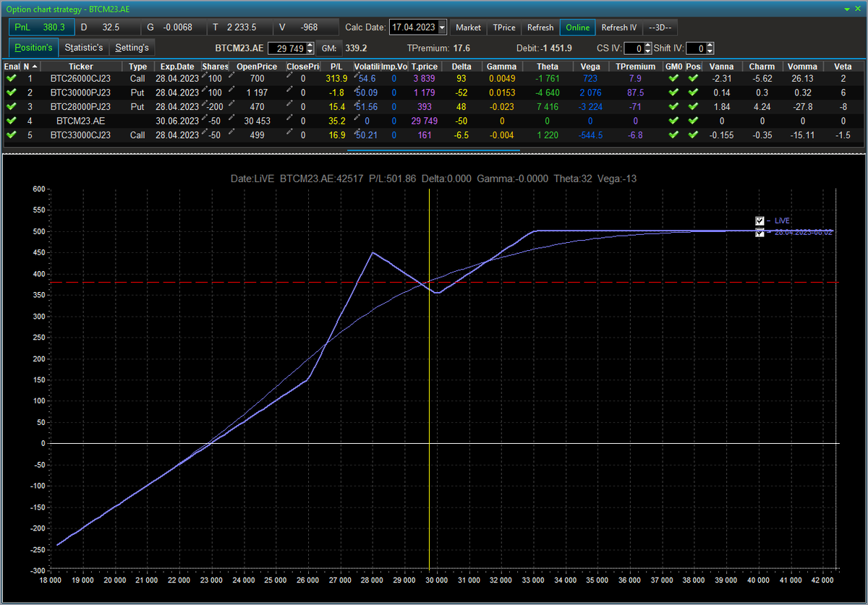Viewport: 868px width, 605px height.
Task: Switch to the Statistic's tab
Action: 84,48
